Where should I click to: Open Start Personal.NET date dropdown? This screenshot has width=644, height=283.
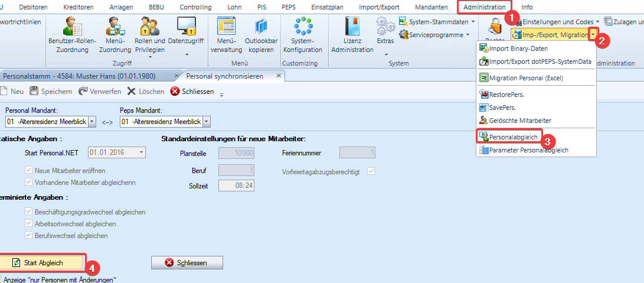tap(142, 152)
